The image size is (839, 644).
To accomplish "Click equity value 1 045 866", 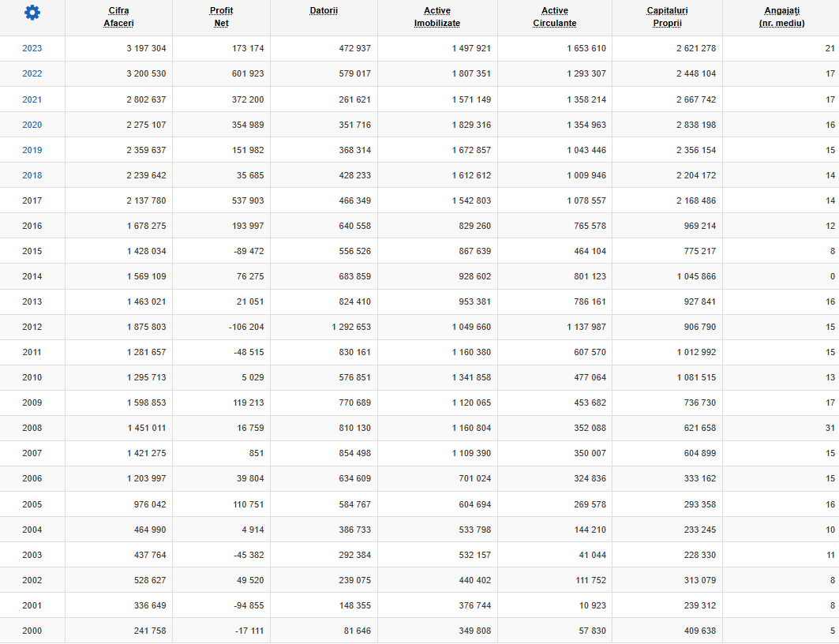I will pyautogui.click(x=696, y=276).
